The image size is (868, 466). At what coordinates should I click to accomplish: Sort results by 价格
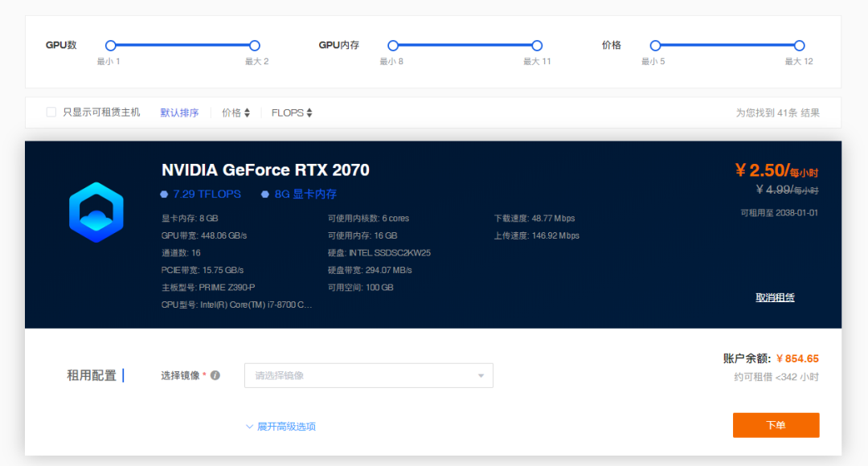click(231, 113)
